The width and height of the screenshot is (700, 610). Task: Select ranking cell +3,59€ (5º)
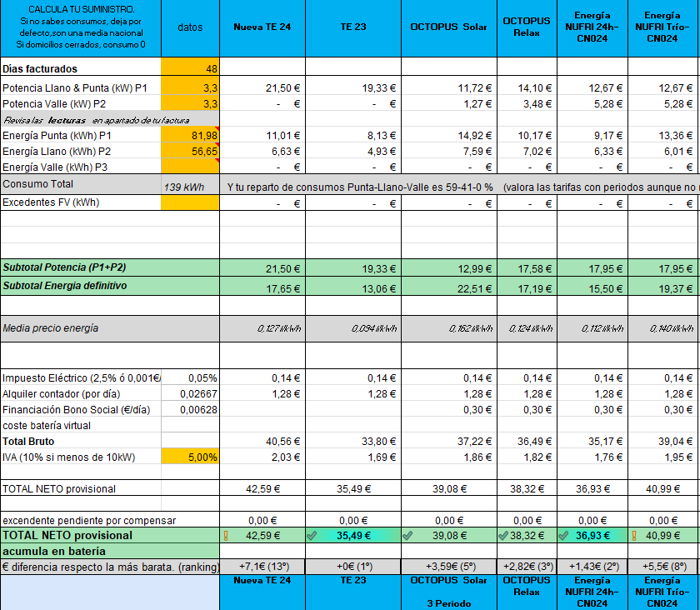tap(449, 567)
